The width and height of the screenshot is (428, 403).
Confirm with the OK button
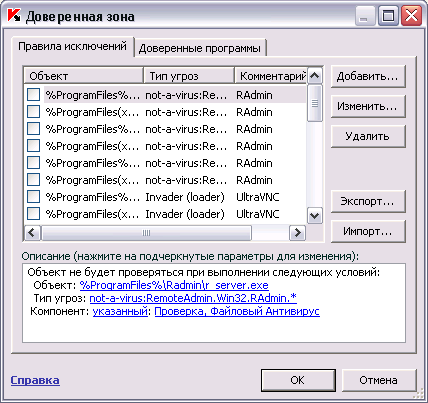[x=298, y=380]
